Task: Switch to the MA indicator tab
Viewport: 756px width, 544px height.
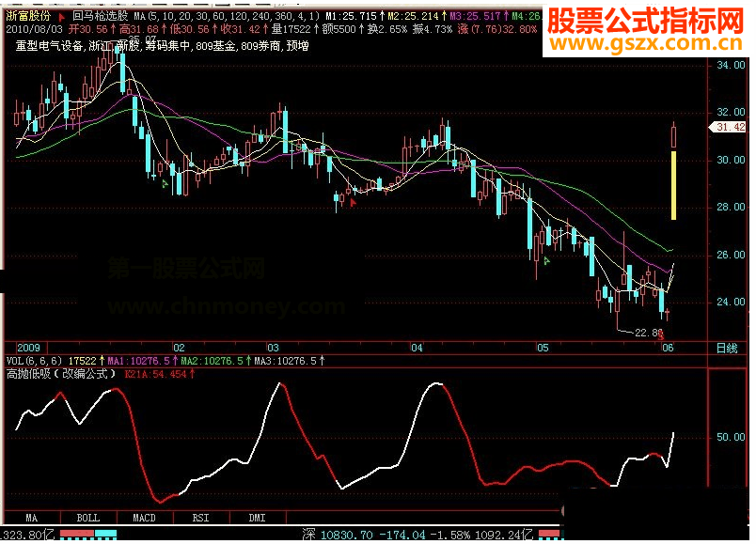Action: click(31, 518)
